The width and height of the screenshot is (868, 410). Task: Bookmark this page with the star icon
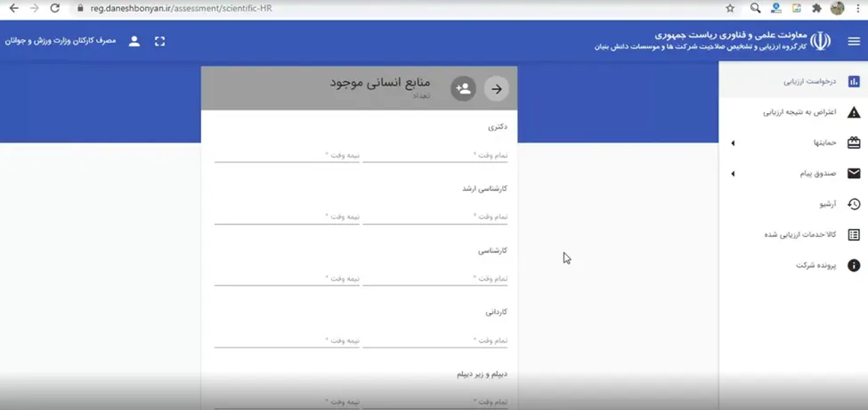730,8
